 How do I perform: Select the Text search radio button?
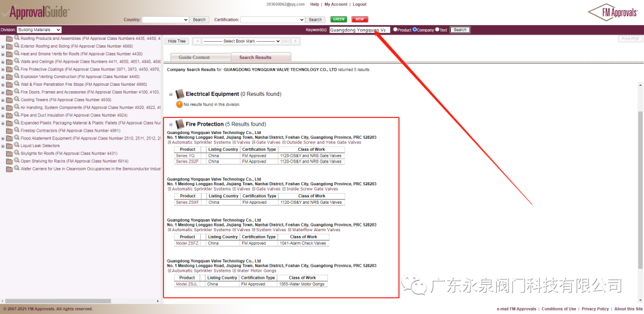(437, 29)
